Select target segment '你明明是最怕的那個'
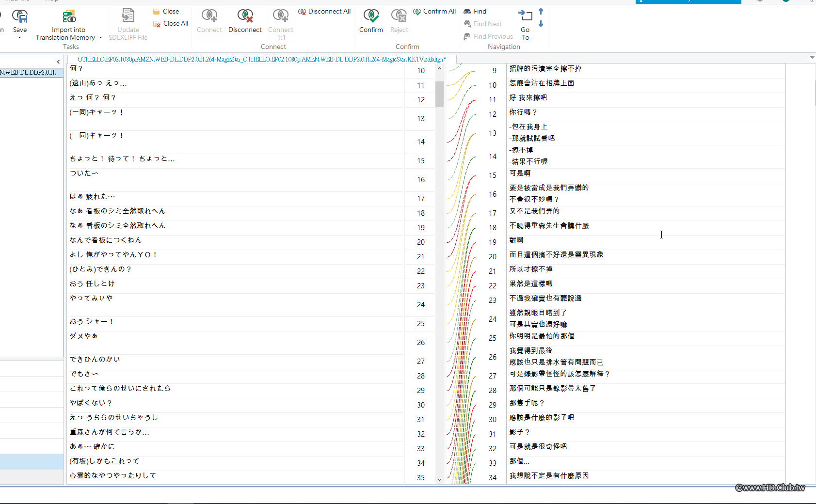This screenshot has height=504, width=816. (646, 338)
